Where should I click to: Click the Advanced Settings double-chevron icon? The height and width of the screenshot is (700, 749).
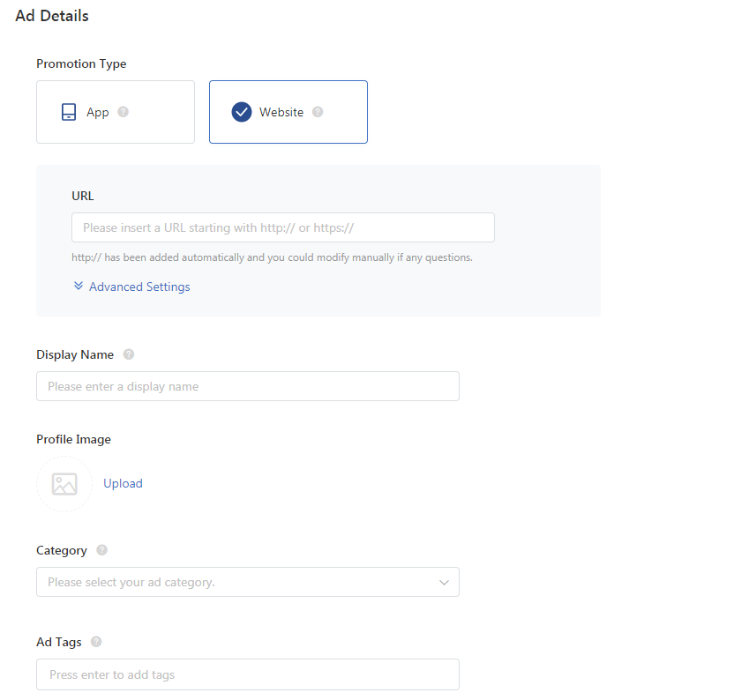click(79, 286)
